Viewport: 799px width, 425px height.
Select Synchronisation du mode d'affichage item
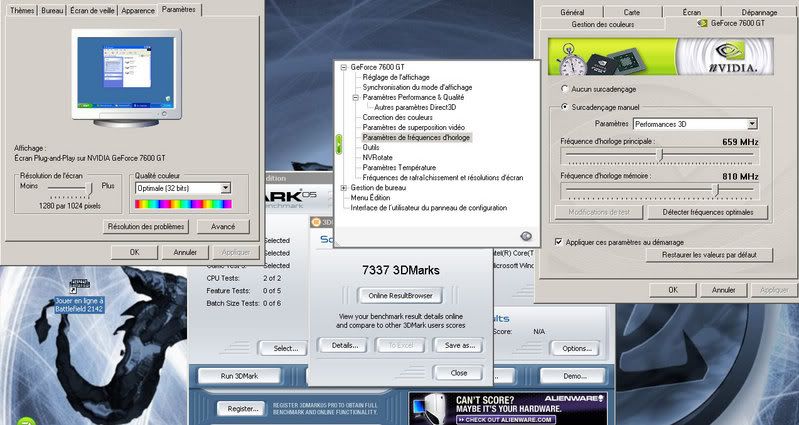pyautogui.click(x=417, y=87)
